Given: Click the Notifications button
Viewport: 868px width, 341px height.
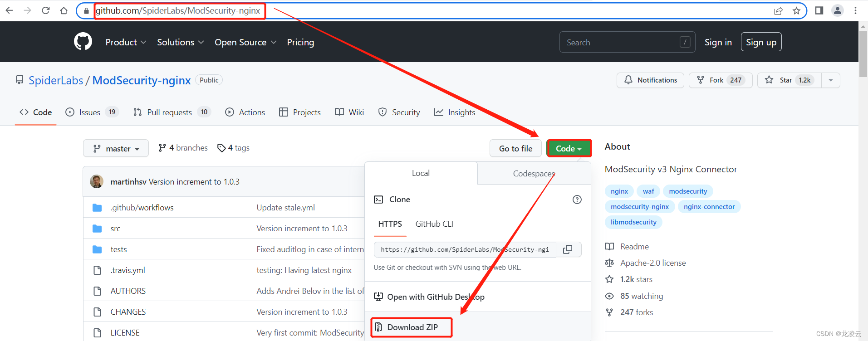Looking at the screenshot, I should pos(650,80).
